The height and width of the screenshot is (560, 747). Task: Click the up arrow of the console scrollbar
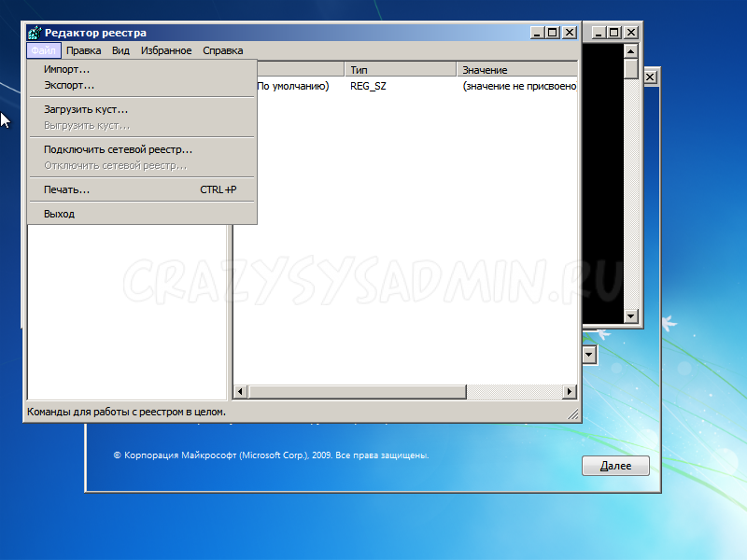631,50
